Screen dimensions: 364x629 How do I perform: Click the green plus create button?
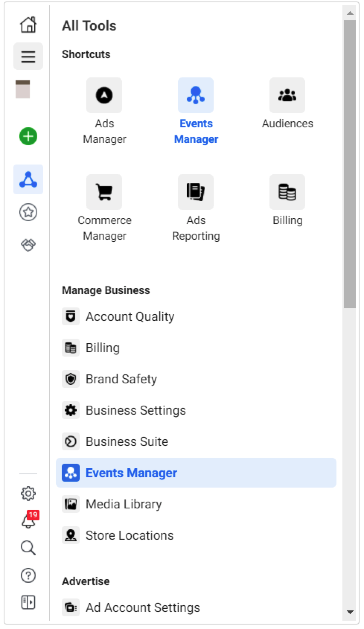coord(28,136)
